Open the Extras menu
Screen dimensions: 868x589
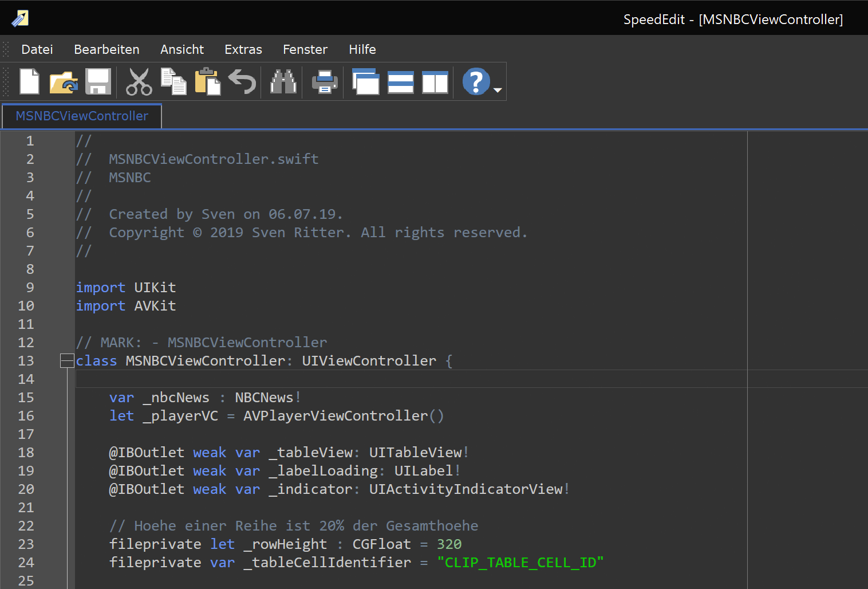243,49
